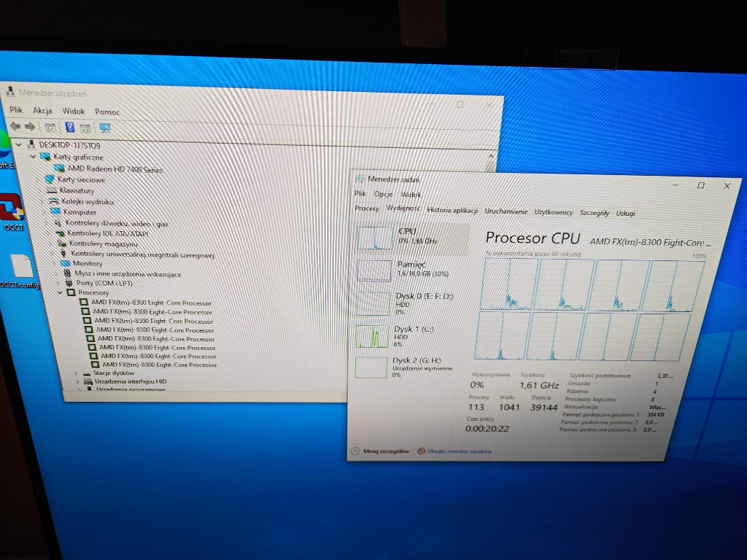Open Plik menu in Task Manager
The height and width of the screenshot is (560, 747).
pos(360,193)
